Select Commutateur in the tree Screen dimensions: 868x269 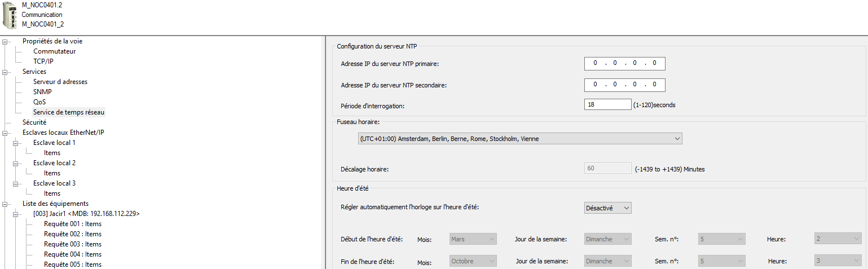tap(54, 51)
